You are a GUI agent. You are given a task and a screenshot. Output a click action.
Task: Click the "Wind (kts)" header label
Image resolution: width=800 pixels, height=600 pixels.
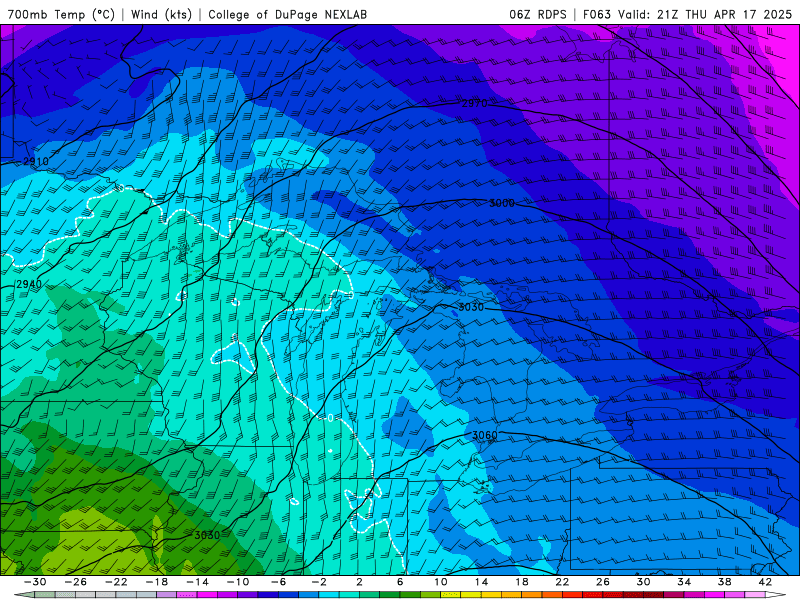[x=161, y=14]
